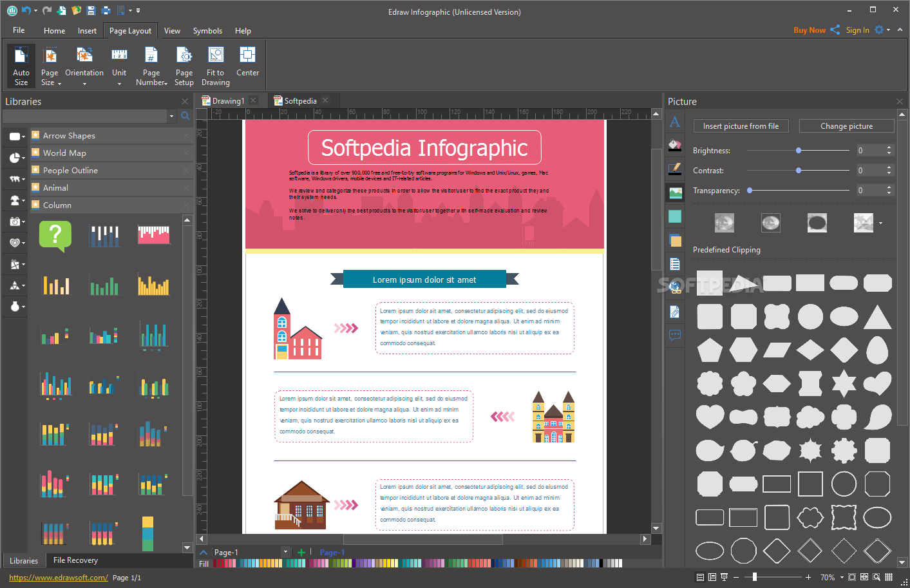Switch to File Recovery tab
The image size is (910, 588).
[x=75, y=560]
